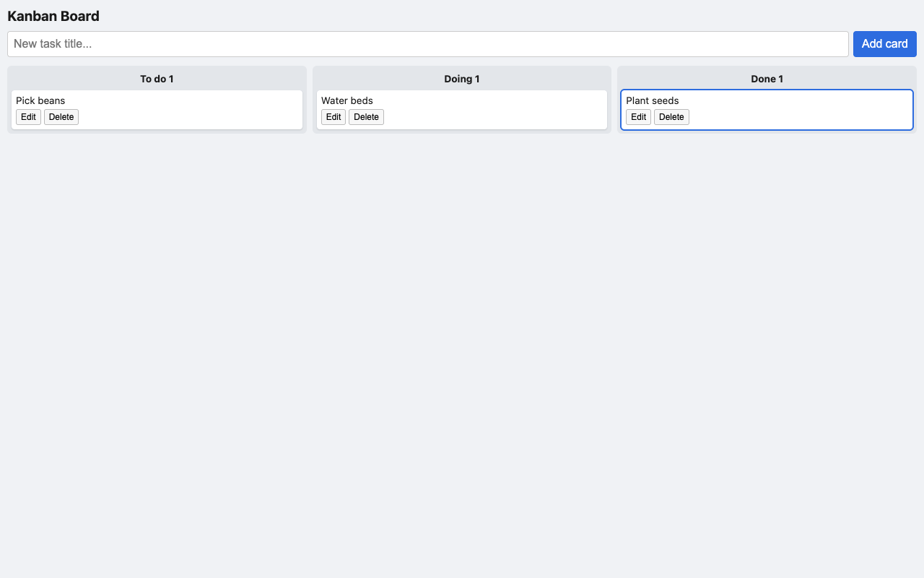Click the Doing 1 column header
The height and width of the screenshot is (578, 924).
(462, 79)
